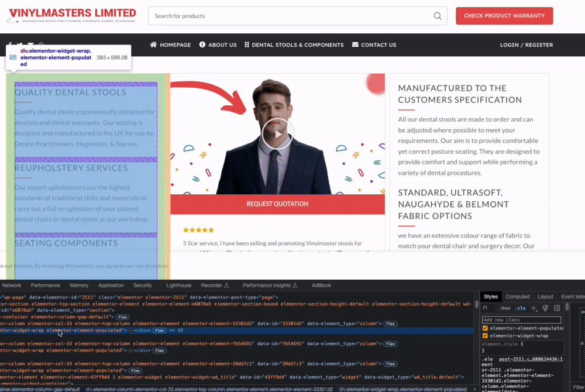
Task: Open the Performance tab in DevTools
Action: [46, 286]
